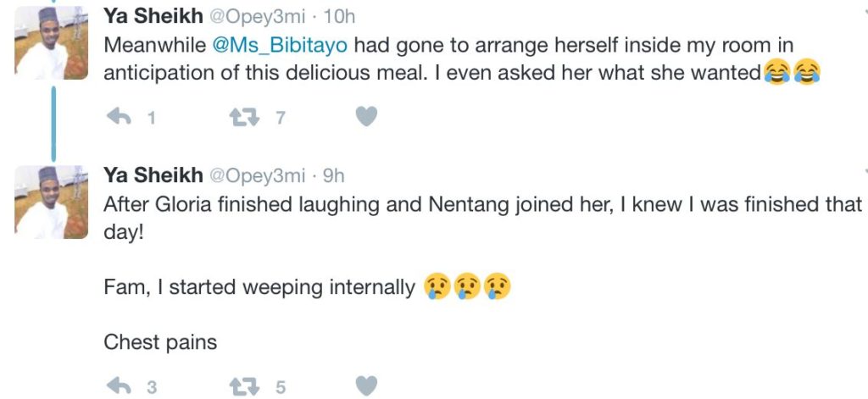Open the '9h' timestamp link
The width and height of the screenshot is (868, 399).
click(334, 175)
